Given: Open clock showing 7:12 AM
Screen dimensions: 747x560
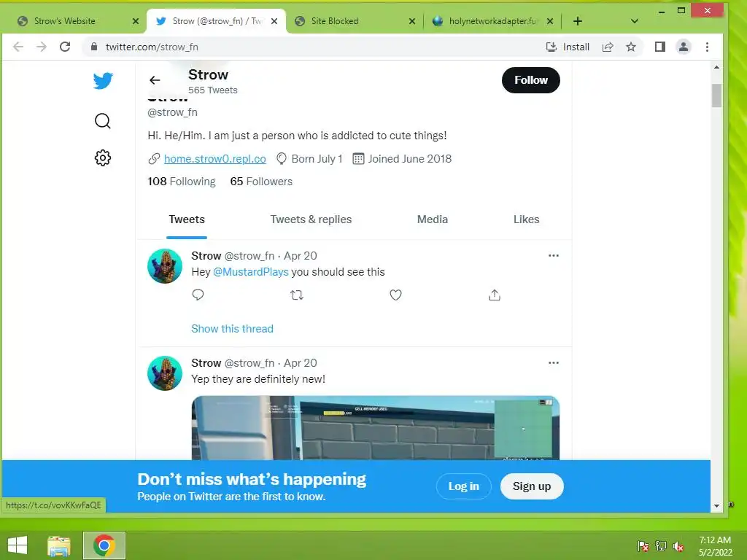Looking at the screenshot, I should point(715,546).
